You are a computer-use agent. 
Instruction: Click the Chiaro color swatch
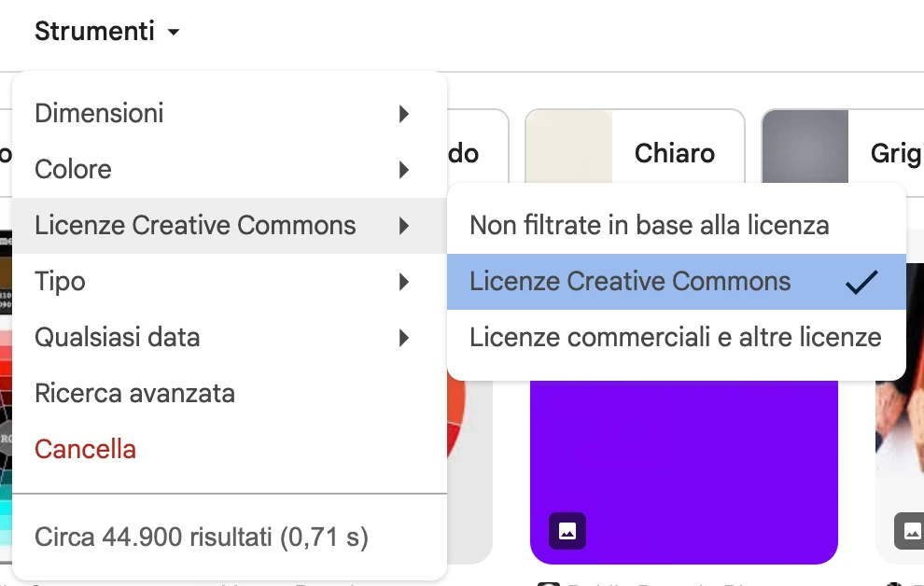coord(568,146)
